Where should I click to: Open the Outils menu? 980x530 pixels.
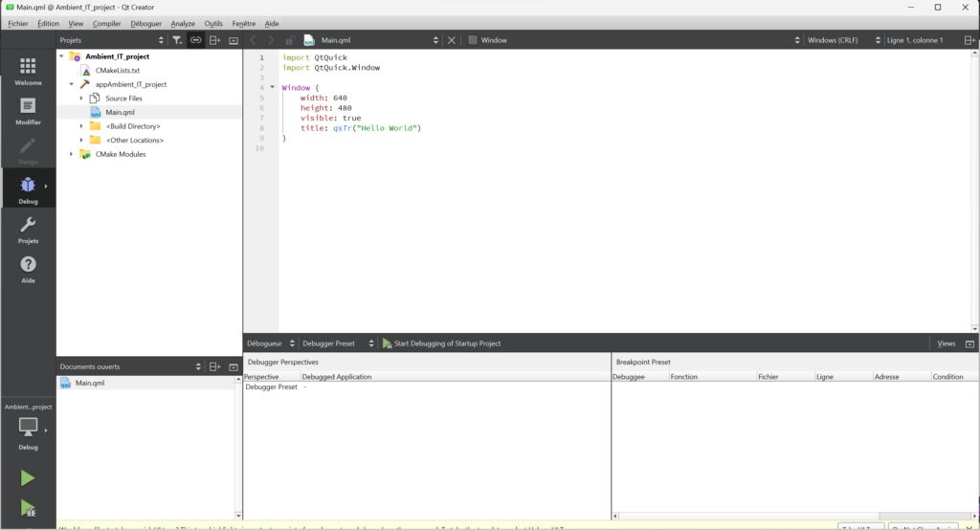coord(213,23)
